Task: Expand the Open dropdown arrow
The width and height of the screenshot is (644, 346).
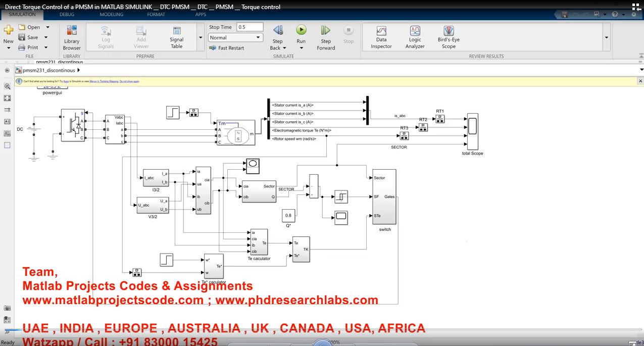Action: pos(47,27)
